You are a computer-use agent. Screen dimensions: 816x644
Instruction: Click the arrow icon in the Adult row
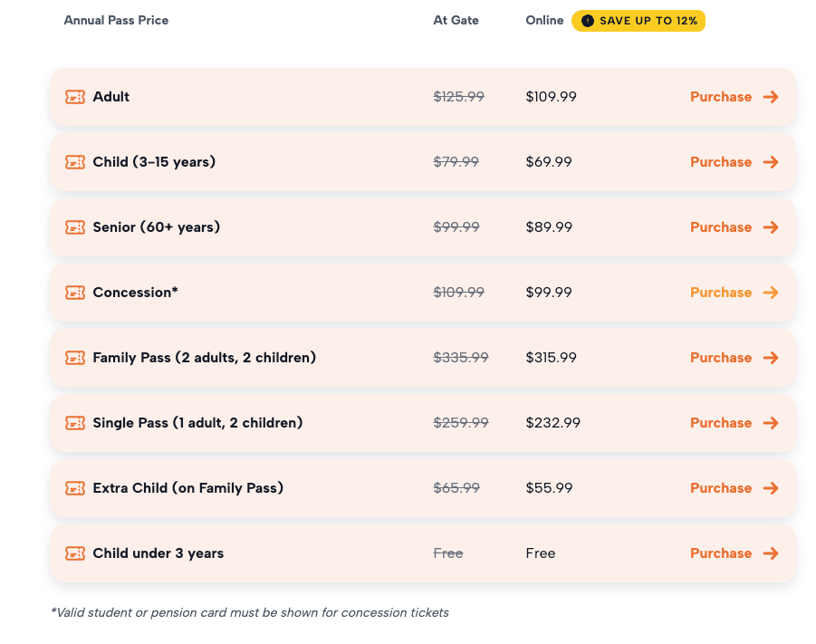tap(771, 97)
